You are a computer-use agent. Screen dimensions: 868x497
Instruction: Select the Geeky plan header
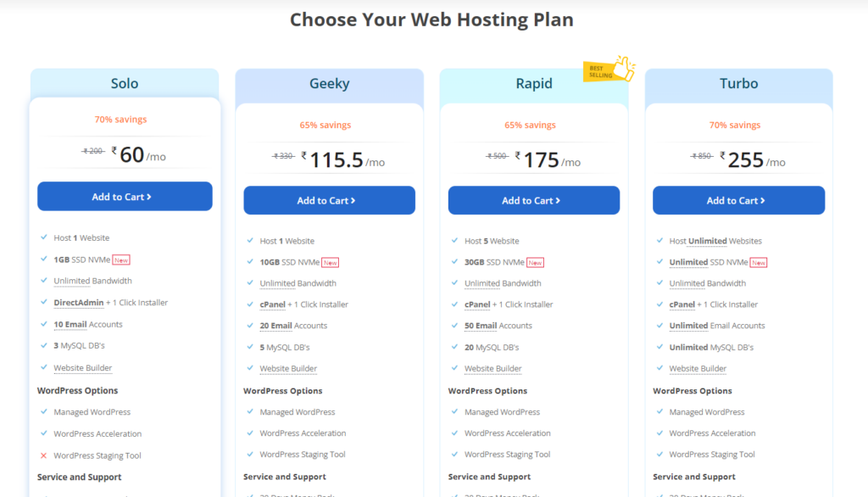click(x=329, y=83)
